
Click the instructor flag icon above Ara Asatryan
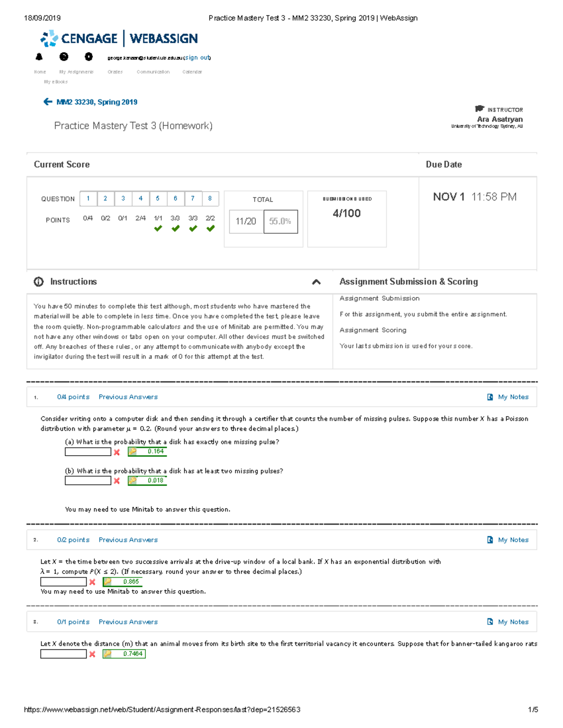pyautogui.click(x=479, y=109)
